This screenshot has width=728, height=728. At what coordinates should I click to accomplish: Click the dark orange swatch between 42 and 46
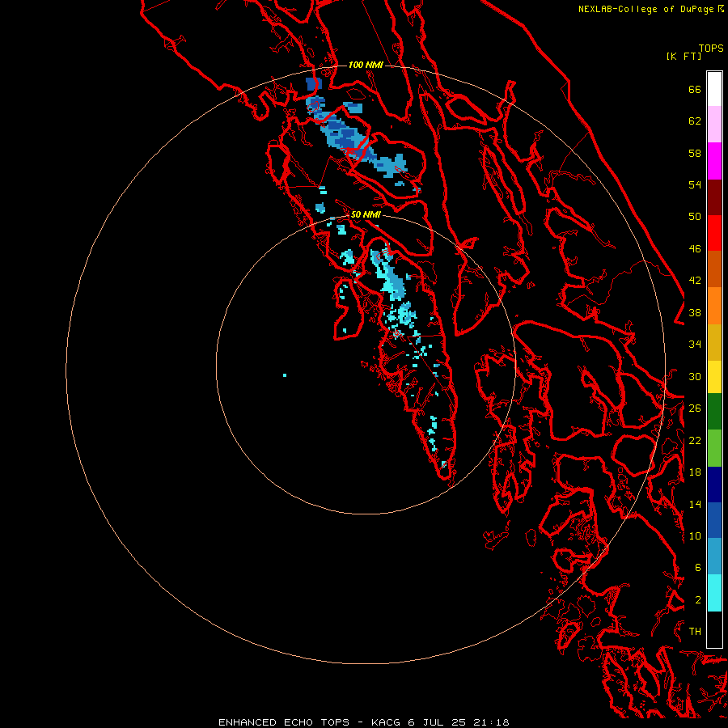[x=714, y=269]
